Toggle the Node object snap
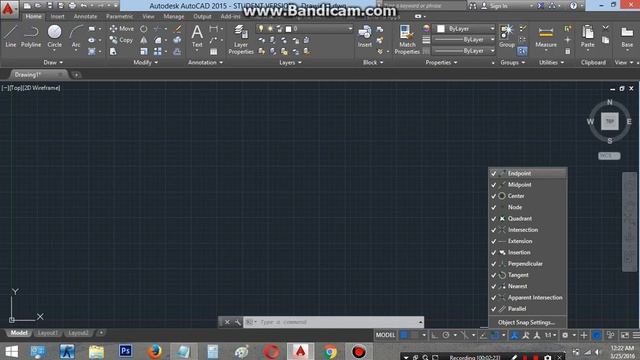Screen dimensions: 640x360 pyautogui.click(x=528, y=207)
